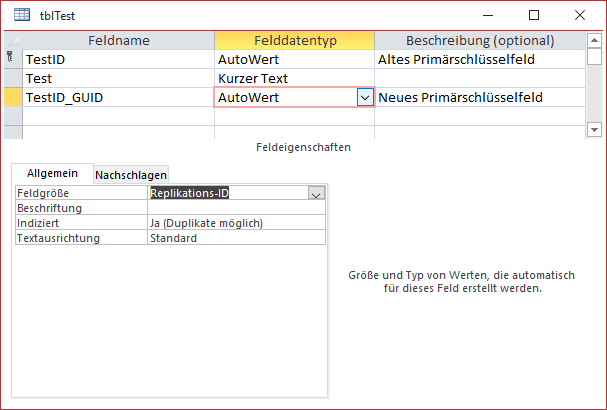Select the highlighted row selector for TestID_GUID
The width and height of the screenshot is (607, 410).
[x=12, y=97]
